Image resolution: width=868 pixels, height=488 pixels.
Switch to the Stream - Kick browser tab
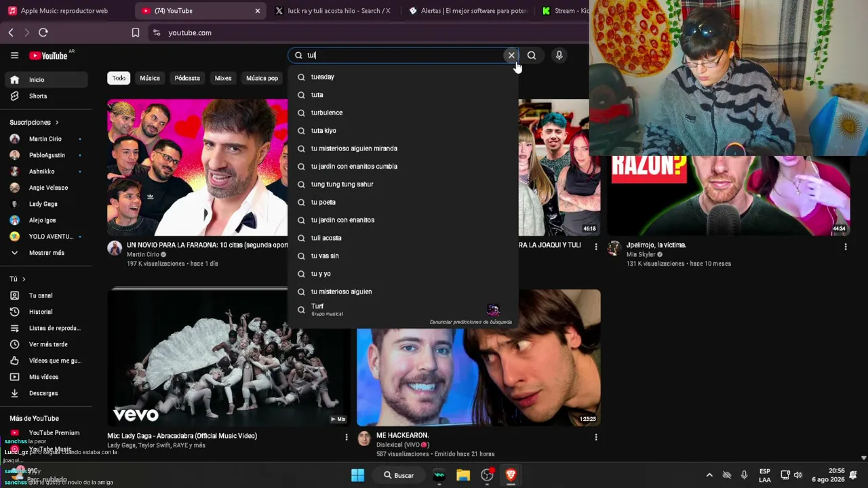(x=565, y=11)
